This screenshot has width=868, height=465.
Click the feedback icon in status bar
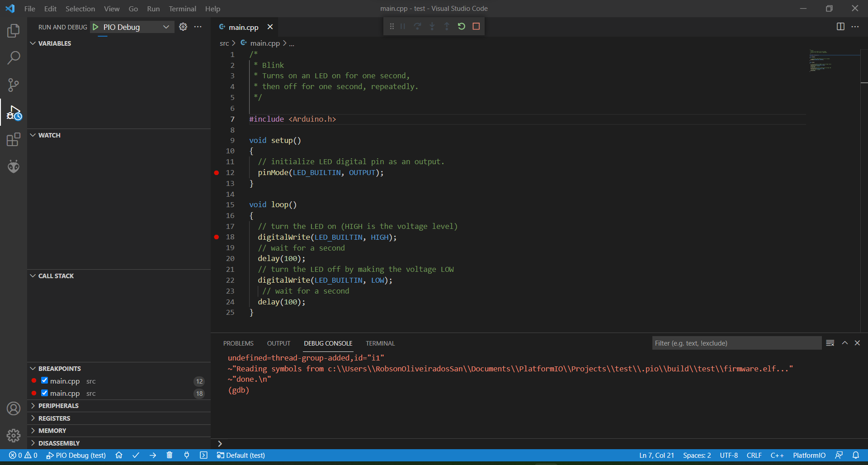pyautogui.click(x=839, y=455)
